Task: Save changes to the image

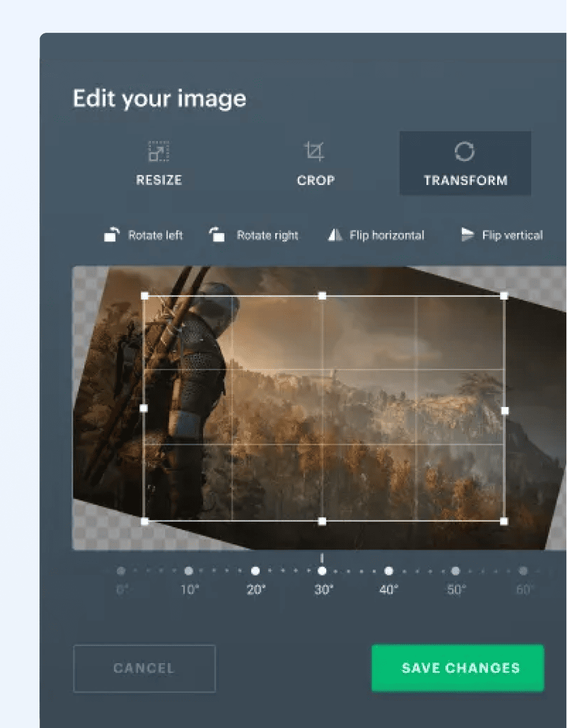Action: click(x=458, y=668)
